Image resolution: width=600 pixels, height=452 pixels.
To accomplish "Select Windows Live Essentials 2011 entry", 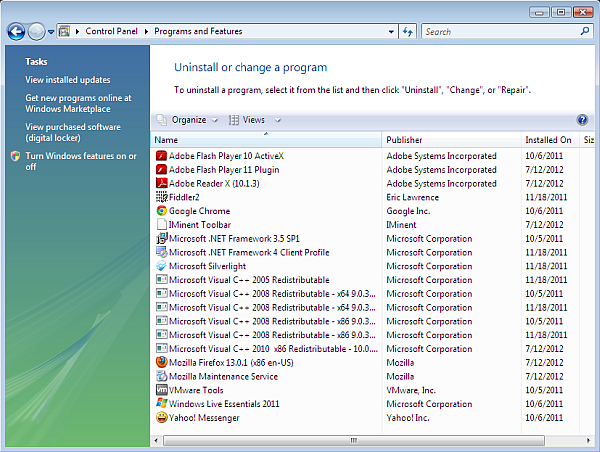I will pos(224,404).
